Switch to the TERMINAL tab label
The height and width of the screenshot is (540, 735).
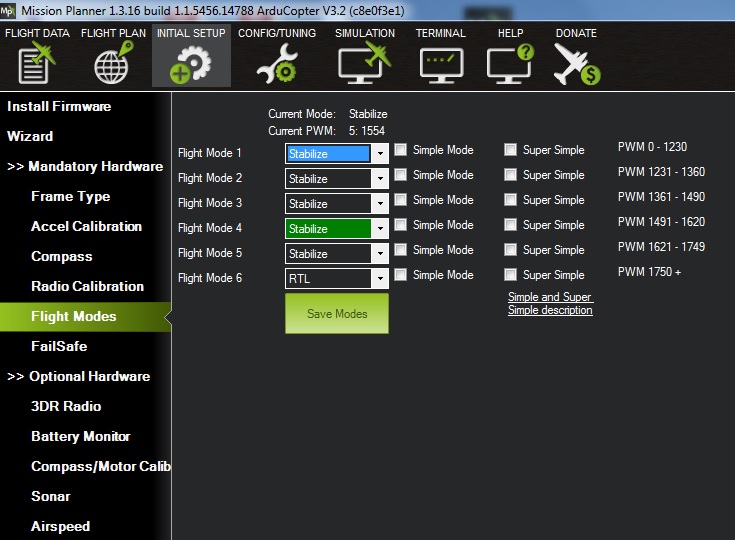(x=441, y=33)
